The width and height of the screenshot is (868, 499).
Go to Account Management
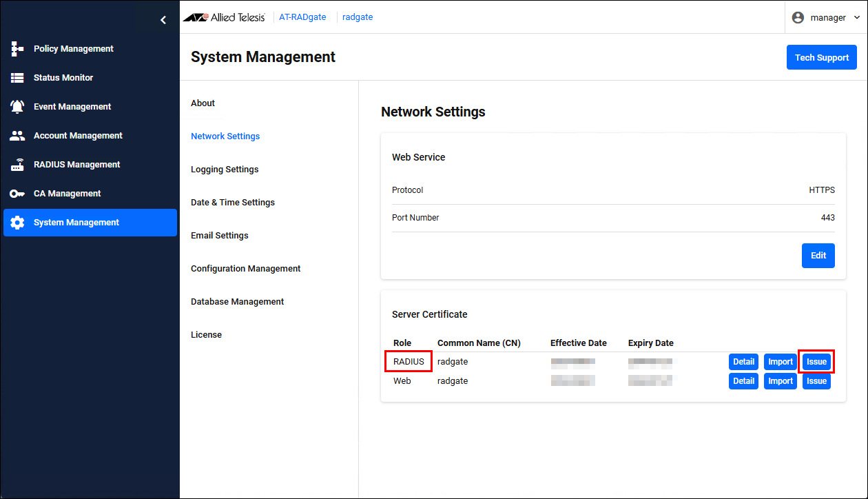[x=90, y=136]
